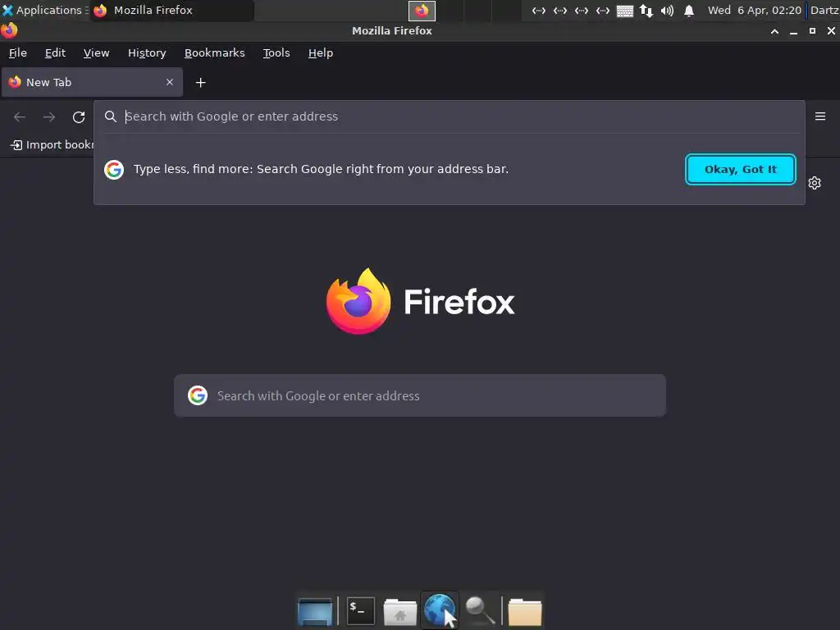Screen dimensions: 840x630
Task: Select the New Tab tab
Action: coord(92,82)
